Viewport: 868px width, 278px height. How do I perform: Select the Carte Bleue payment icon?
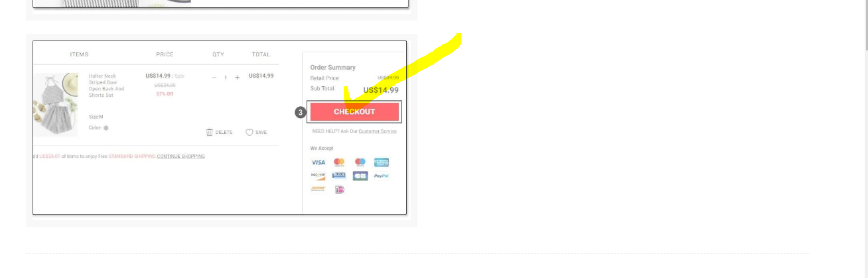pos(339,175)
